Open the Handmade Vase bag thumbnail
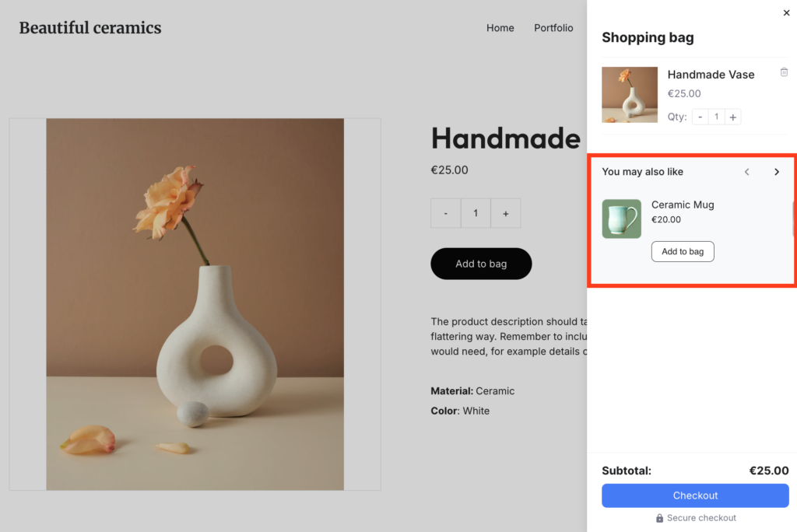The image size is (797, 532). coord(630,95)
